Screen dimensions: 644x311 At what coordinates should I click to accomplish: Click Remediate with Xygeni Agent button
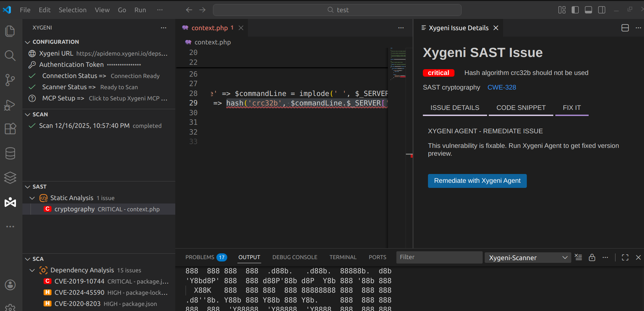[x=477, y=181]
